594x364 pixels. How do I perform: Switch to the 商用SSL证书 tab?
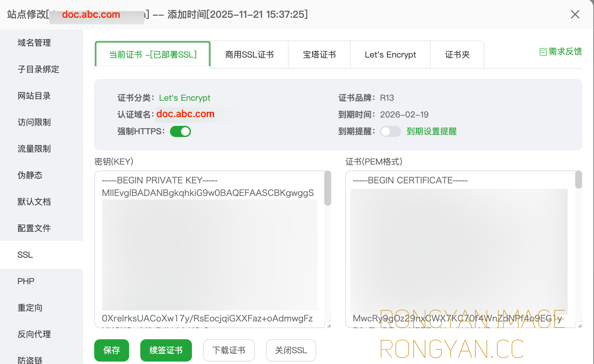pyautogui.click(x=249, y=55)
